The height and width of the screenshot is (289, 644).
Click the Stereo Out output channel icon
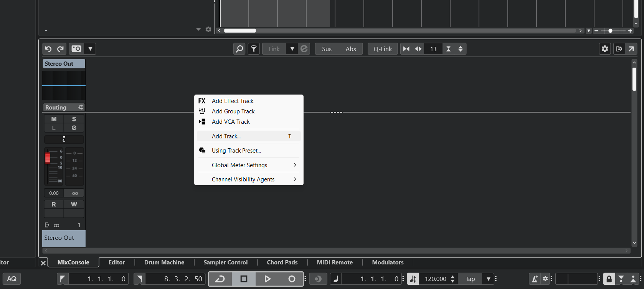pos(47,225)
